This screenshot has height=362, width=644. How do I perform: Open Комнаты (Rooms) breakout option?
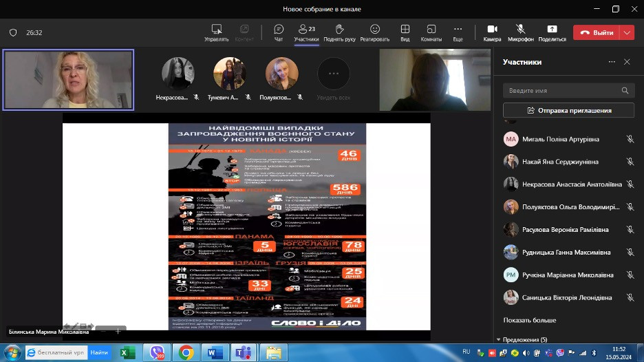coord(431,32)
